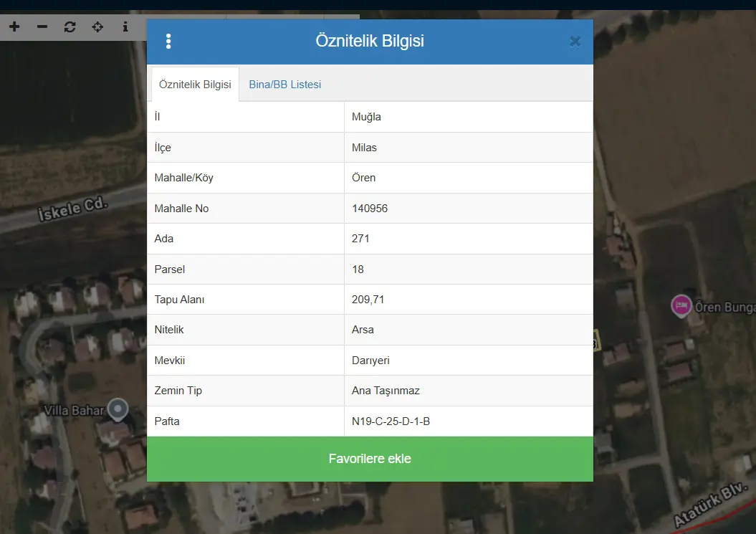Open the Bina/BB Listesi tab
The image size is (756, 534).
coord(285,85)
